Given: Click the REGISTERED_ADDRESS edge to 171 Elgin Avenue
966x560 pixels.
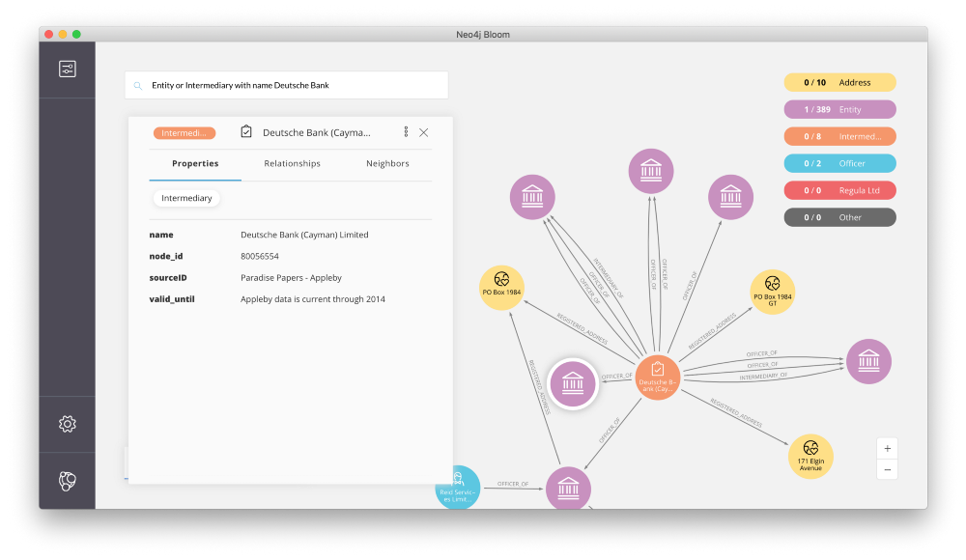Looking at the screenshot, I should point(735,413).
